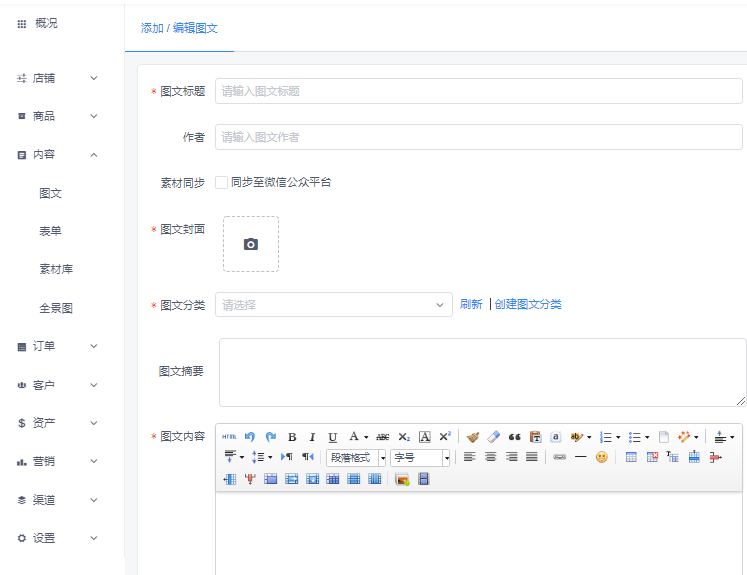Screen dimensions: 747x575
Task: Click the superscript icon in toolbar
Action: 445,437
